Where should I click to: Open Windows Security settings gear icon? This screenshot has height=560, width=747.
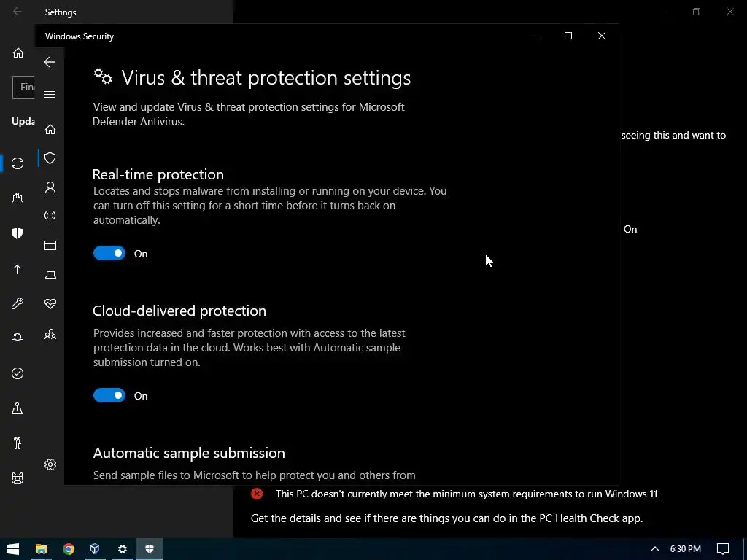tap(50, 464)
